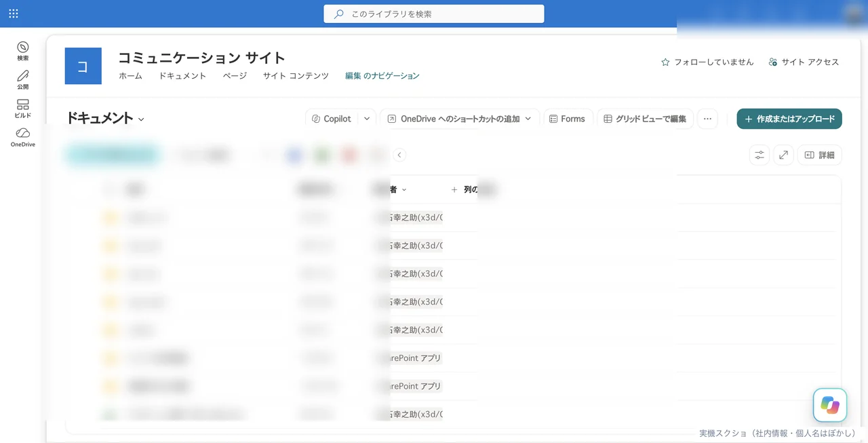Open the app launcher waffle icon
Image resolution: width=868 pixels, height=443 pixels.
point(14,14)
